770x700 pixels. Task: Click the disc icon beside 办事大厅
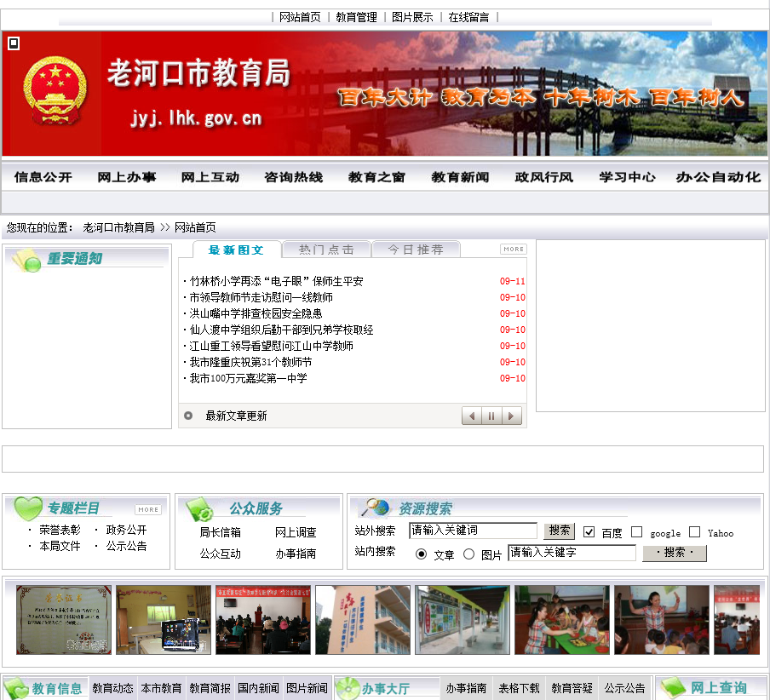tap(348, 688)
